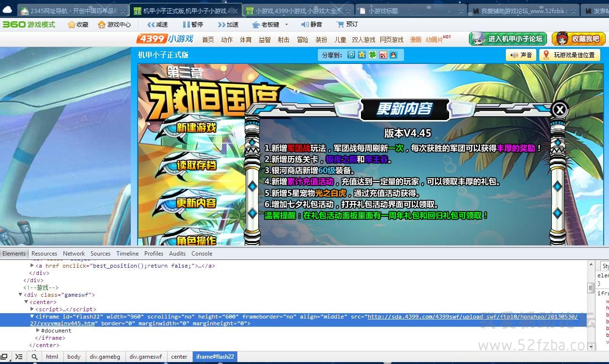
Task: Slow down the game with 减速
Action: 157,24
